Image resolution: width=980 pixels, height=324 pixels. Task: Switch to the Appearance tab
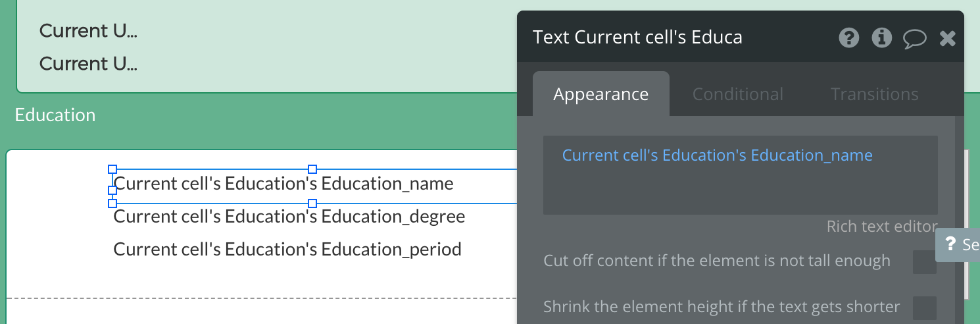pyautogui.click(x=600, y=94)
